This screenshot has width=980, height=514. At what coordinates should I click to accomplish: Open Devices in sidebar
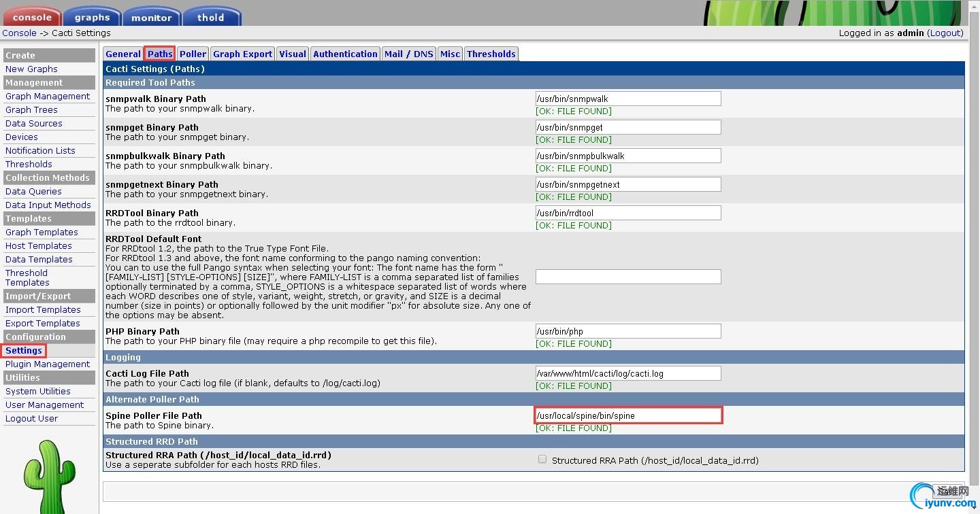tap(22, 137)
